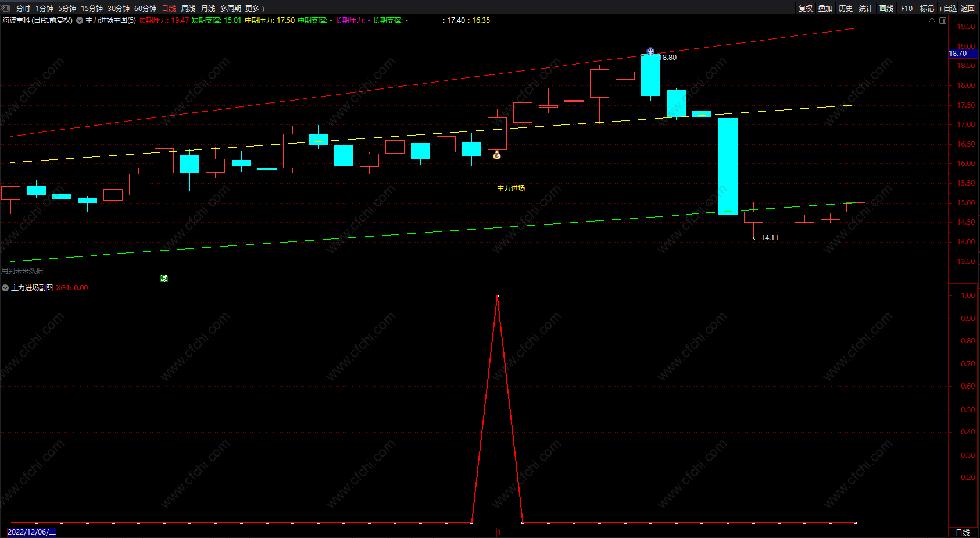
Task: Click the 海波重科(日线.前复权) stock title
Action: (37, 20)
